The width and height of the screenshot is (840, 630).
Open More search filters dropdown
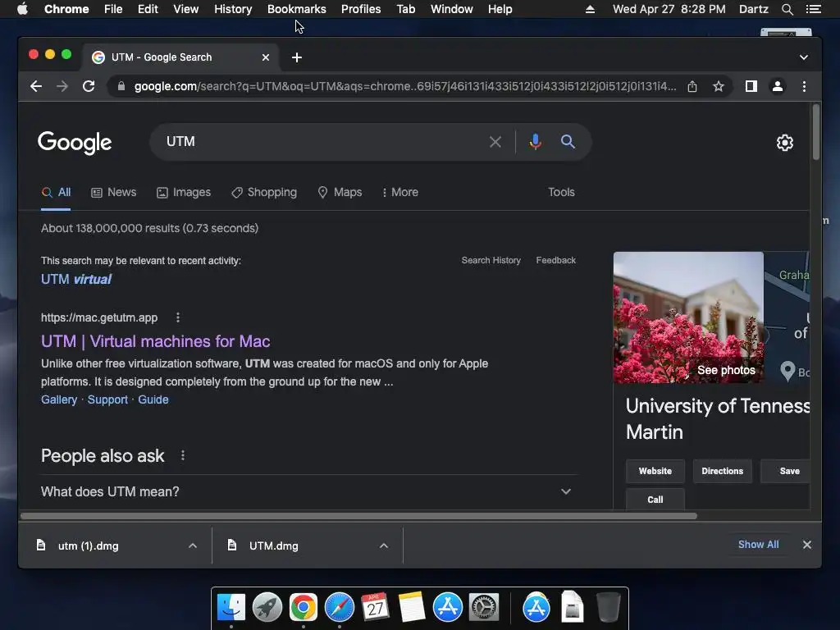pos(400,192)
